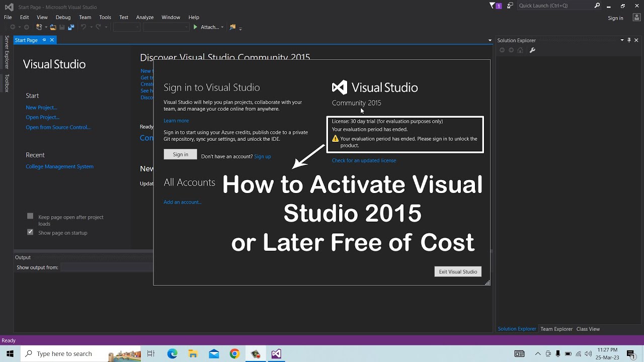
Task: Open Microsoft Edge from the taskbar
Action: 172,353
